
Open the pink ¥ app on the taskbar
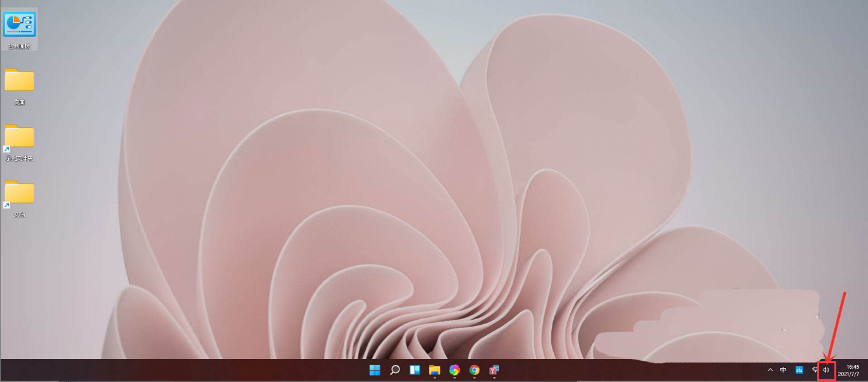pyautogui.click(x=493, y=370)
